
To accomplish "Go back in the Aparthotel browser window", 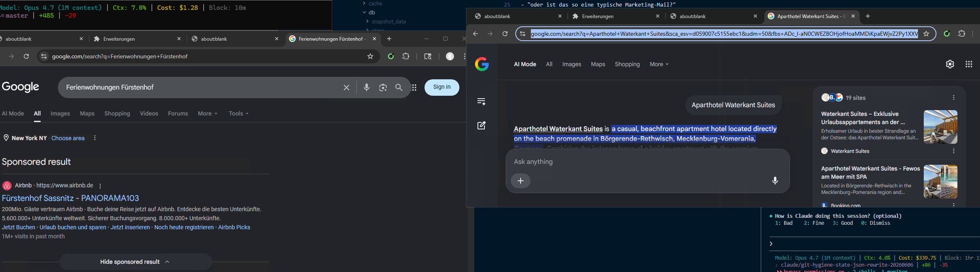I will 475,34.
